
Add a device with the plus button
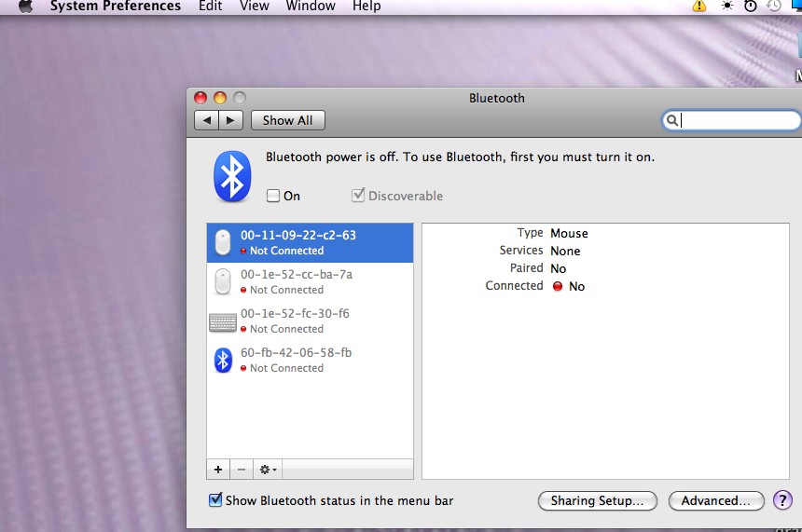[x=218, y=470]
